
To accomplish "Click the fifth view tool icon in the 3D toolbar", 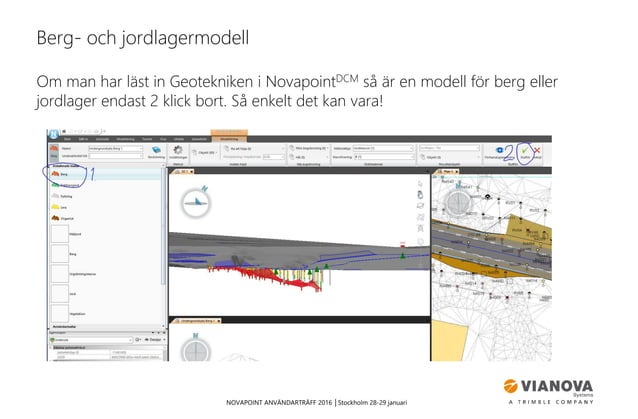I will pos(420,228).
